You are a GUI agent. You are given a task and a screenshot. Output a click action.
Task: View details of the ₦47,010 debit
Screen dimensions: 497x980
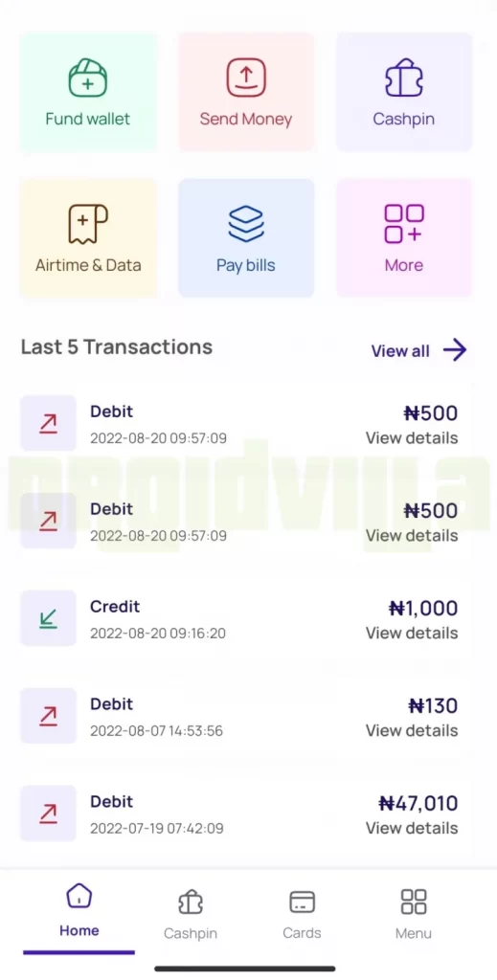tap(412, 828)
